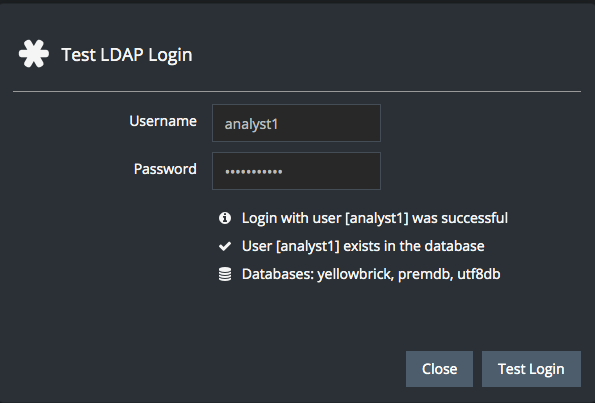Select the login was successful message
The width and height of the screenshot is (595, 403).
375,218
